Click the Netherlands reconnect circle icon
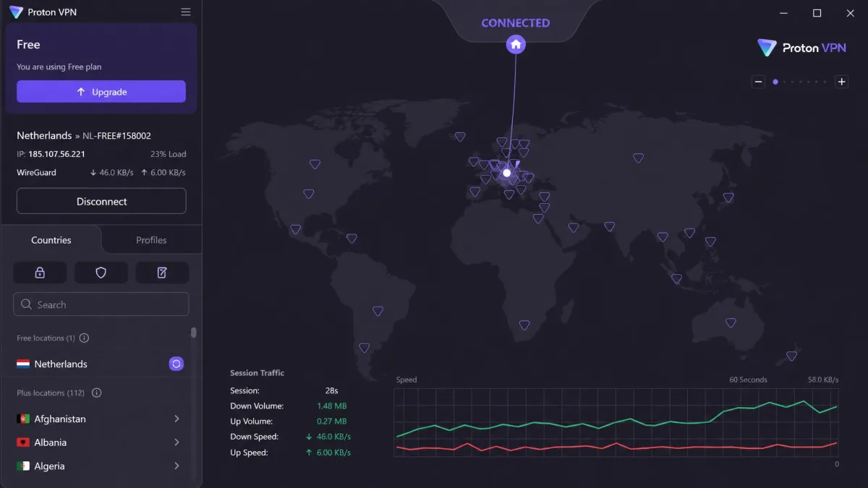The image size is (868, 488). tap(176, 364)
